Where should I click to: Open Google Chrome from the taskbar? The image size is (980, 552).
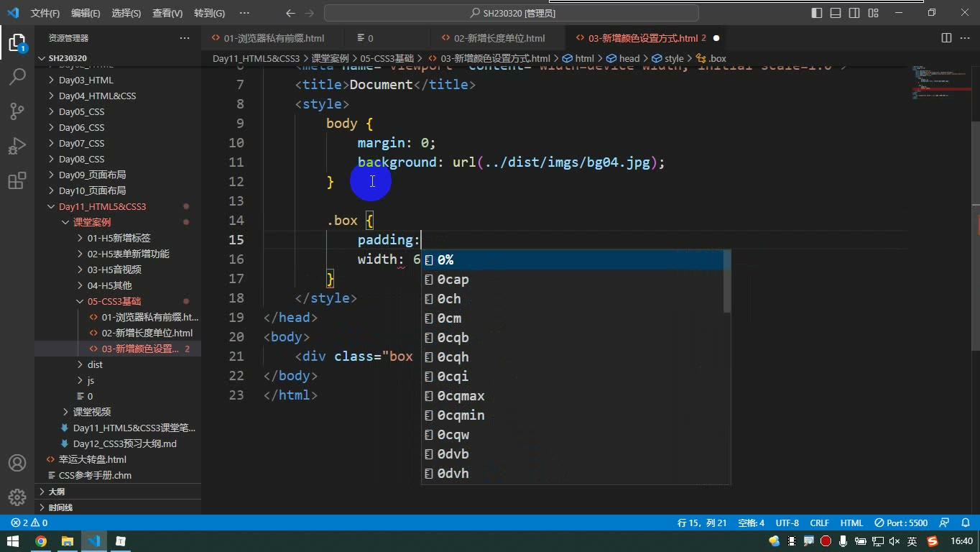pos(41,541)
